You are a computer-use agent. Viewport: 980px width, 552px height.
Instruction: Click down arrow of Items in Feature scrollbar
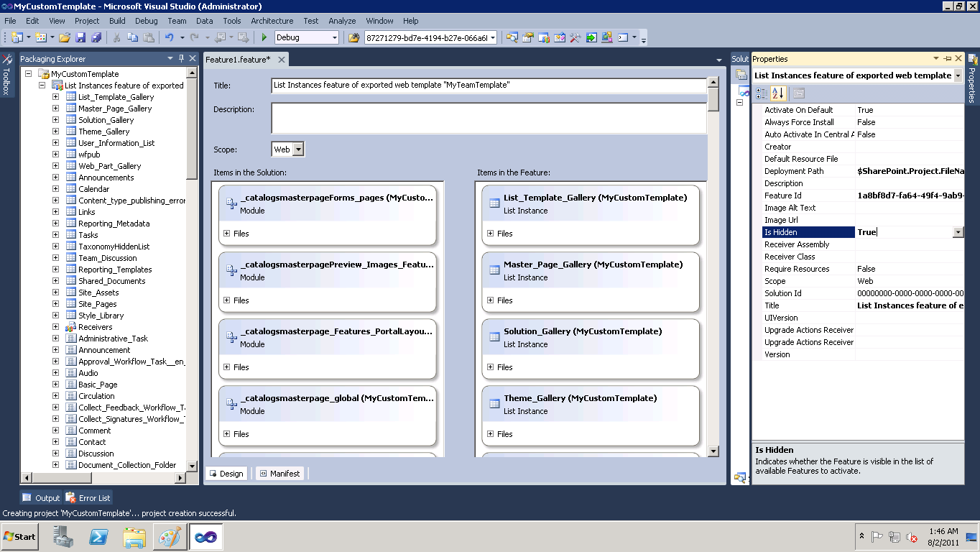coord(713,451)
